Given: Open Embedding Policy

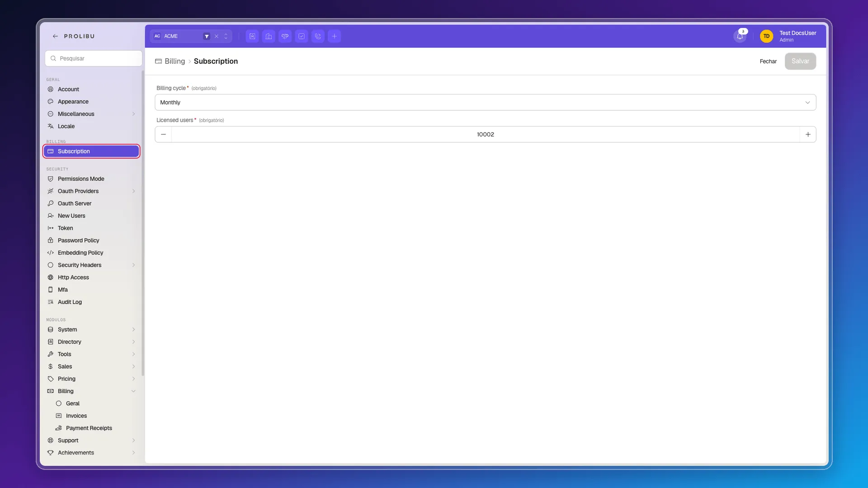Looking at the screenshot, I should 91,253.
